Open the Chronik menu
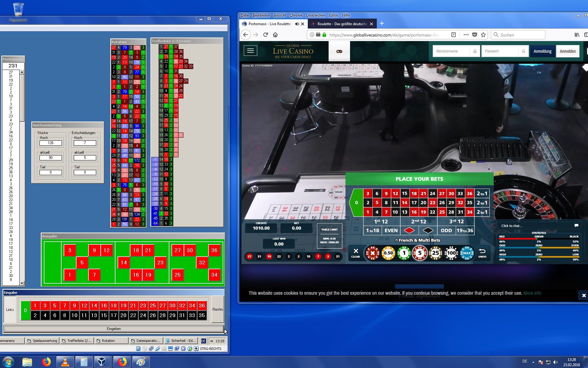The height and width of the screenshot is (368, 588). click(x=296, y=15)
